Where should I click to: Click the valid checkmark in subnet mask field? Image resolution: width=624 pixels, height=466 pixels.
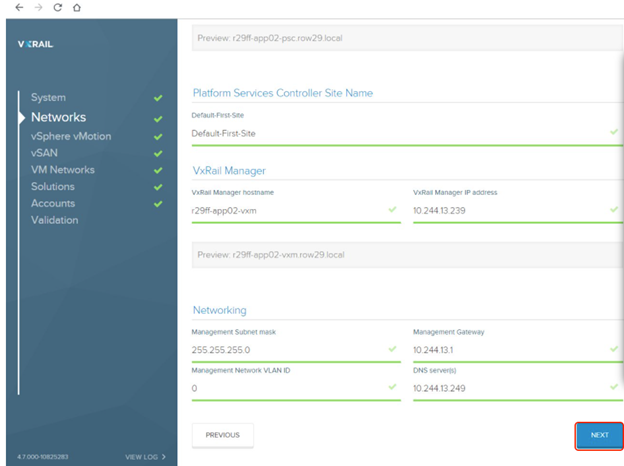coord(392,349)
